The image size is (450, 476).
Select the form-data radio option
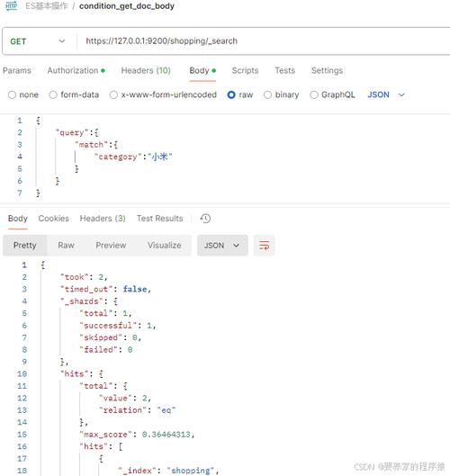pyautogui.click(x=53, y=94)
